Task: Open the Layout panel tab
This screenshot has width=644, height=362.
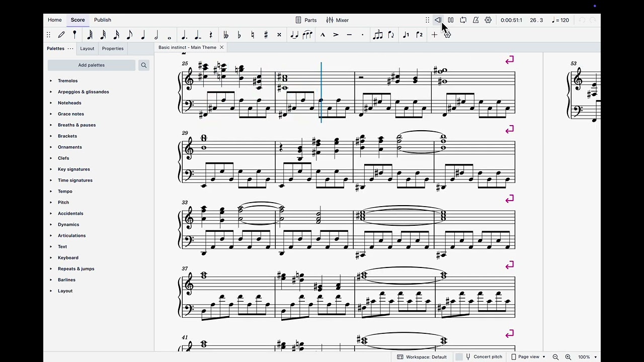Action: 87,48
